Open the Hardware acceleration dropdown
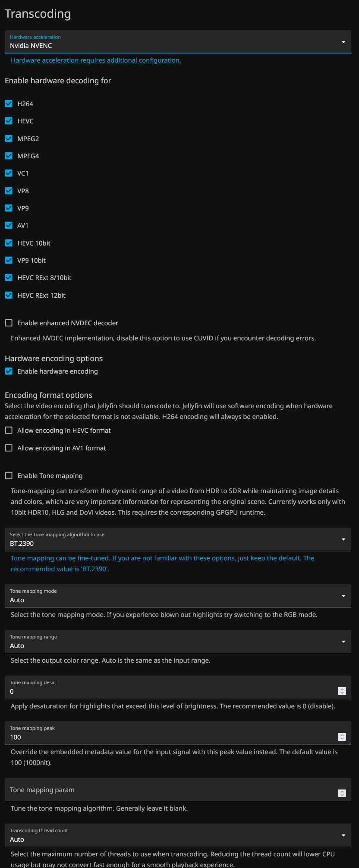The width and height of the screenshot is (359, 868). (178, 42)
